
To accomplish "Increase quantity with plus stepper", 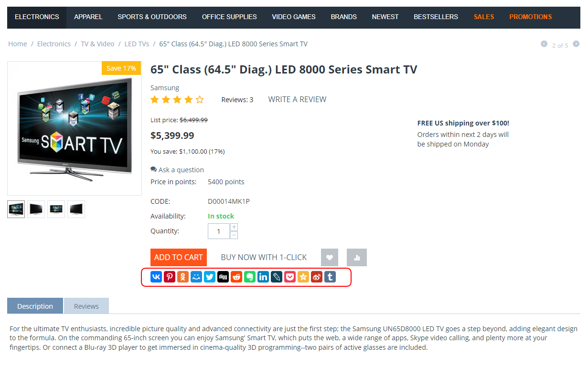I will pyautogui.click(x=234, y=227).
